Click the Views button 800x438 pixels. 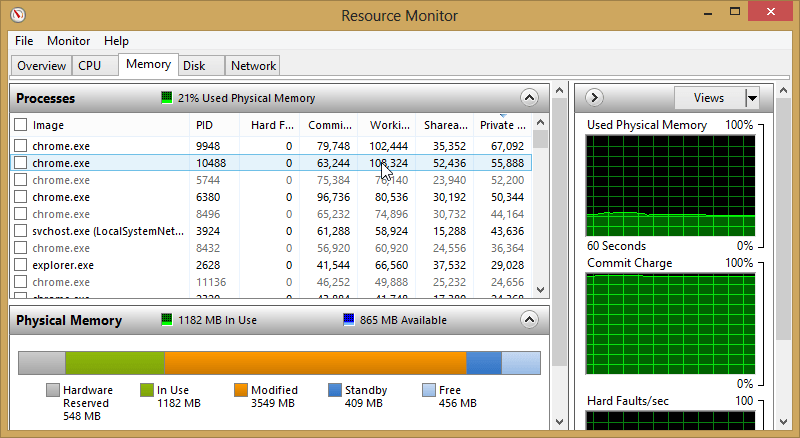click(x=708, y=98)
